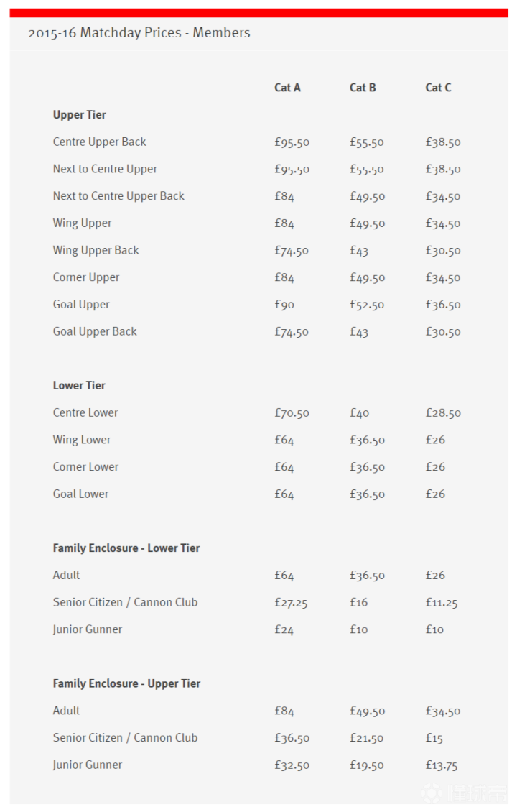The height and width of the screenshot is (812, 517).
Task: Select the Cat B column header
Action: click(x=363, y=88)
